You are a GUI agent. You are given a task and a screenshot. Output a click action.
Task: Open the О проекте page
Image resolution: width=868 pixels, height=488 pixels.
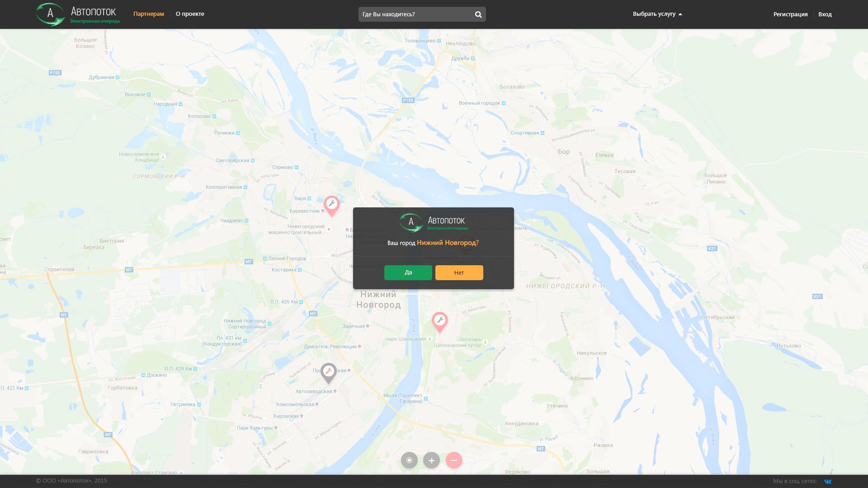(x=190, y=14)
